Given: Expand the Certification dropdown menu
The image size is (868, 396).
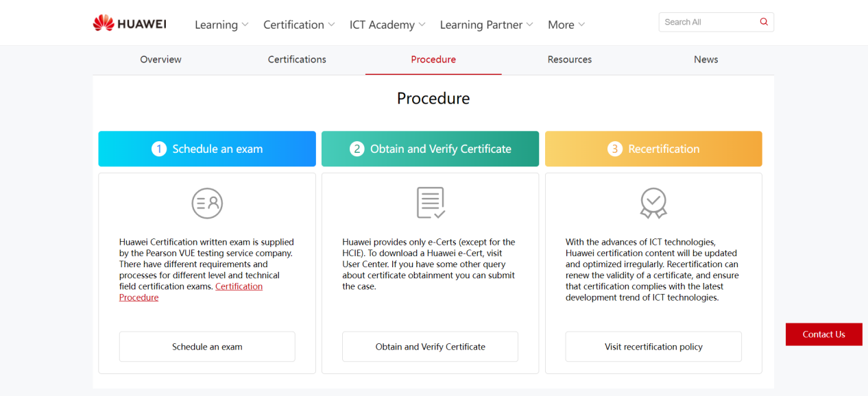Looking at the screenshot, I should pos(299,25).
